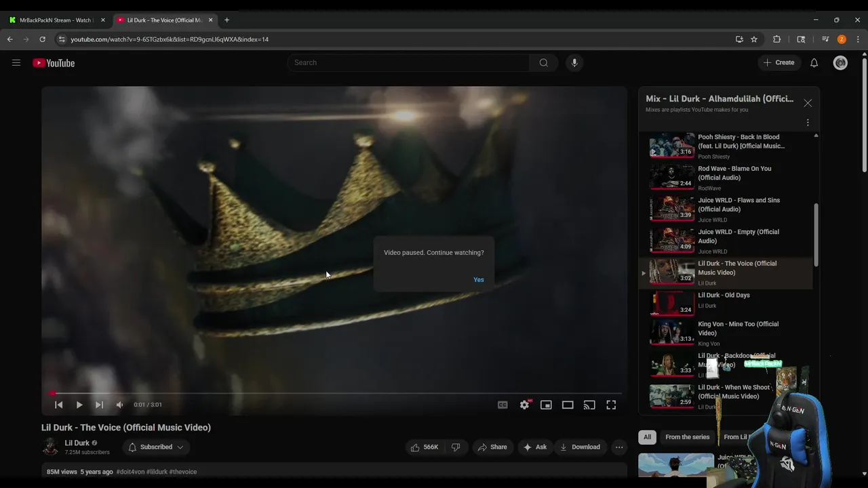868x488 pixels.
Task: Open media controls icon in toolbar
Action: point(825,39)
